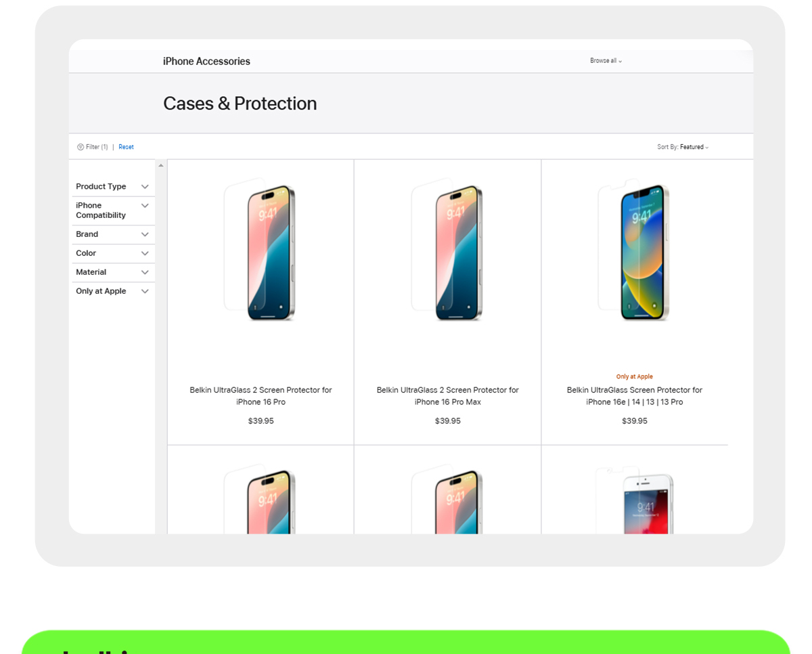Viewport: 812px width, 654px height.
Task: Open iPhone 16e UltraGlass product image
Action: click(634, 249)
